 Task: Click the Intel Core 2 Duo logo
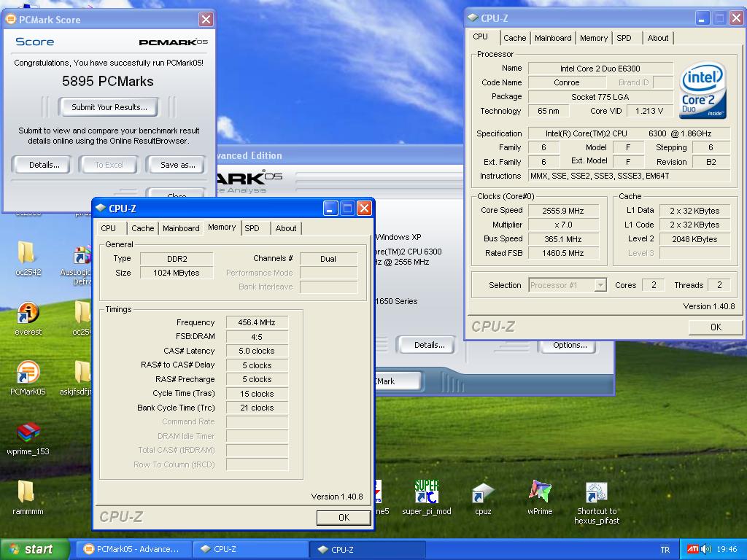click(x=703, y=90)
